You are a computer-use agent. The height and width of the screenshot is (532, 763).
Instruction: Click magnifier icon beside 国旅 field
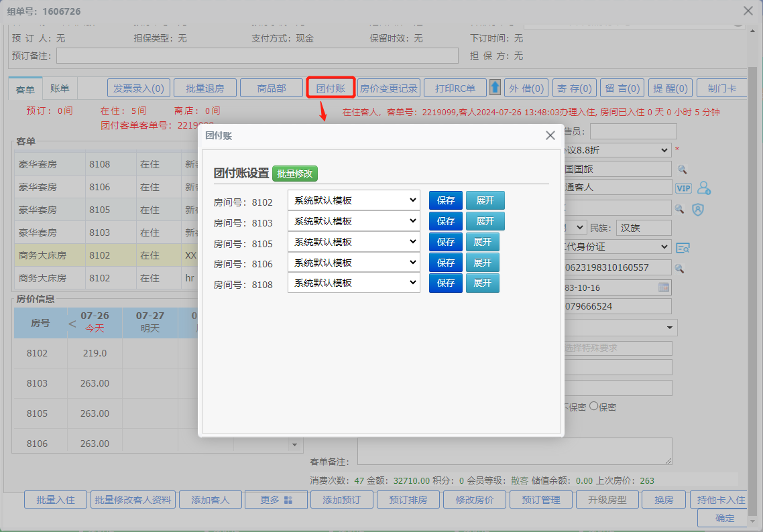coord(683,170)
